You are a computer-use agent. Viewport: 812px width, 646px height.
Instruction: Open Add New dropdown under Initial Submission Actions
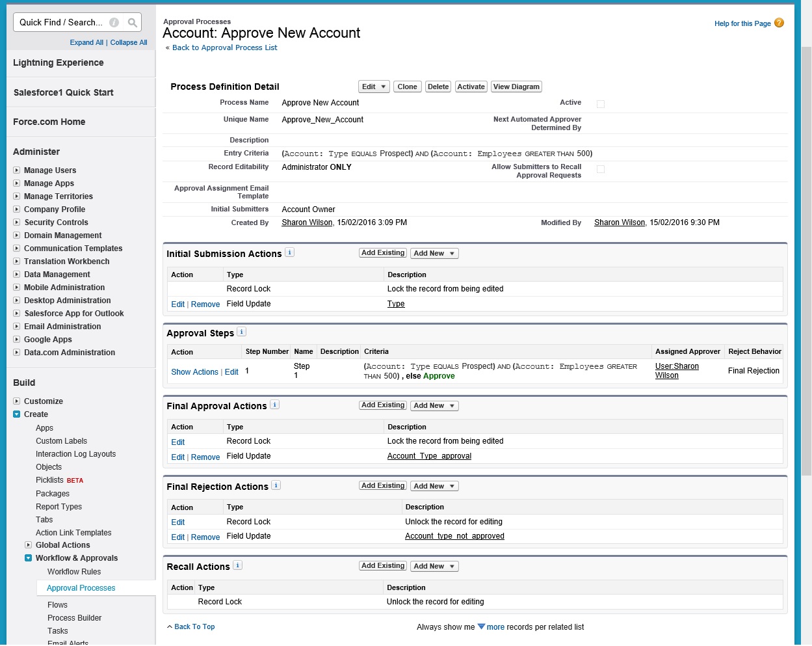click(434, 254)
